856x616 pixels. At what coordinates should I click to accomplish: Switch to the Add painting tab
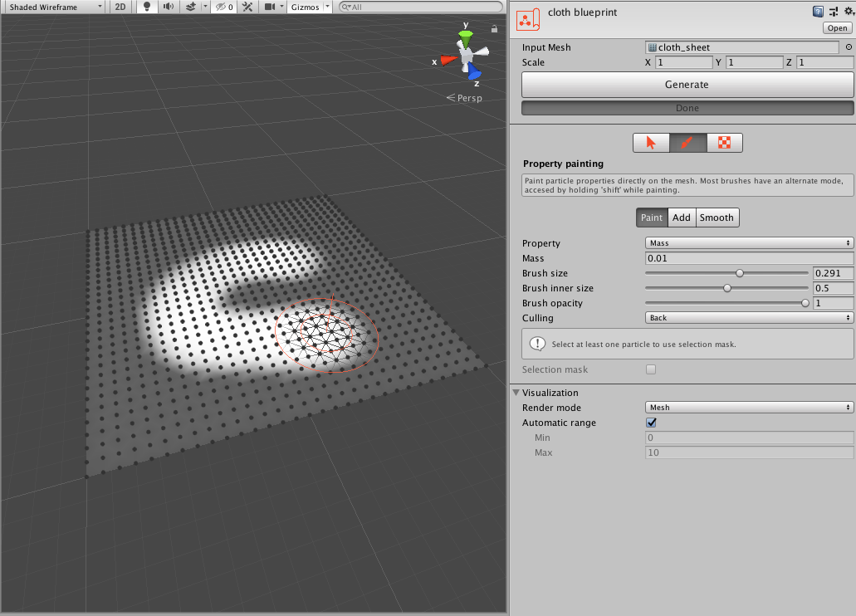[681, 217]
